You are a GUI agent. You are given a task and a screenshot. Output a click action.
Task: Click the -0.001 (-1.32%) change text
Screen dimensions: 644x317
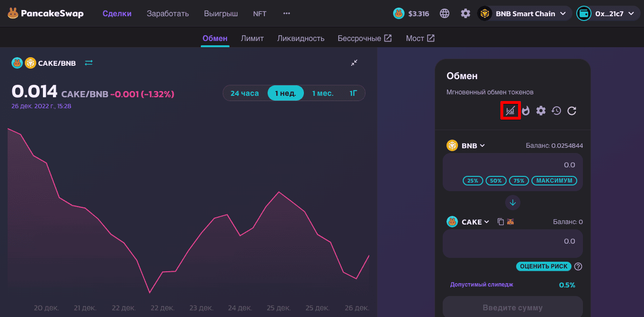[142, 94]
